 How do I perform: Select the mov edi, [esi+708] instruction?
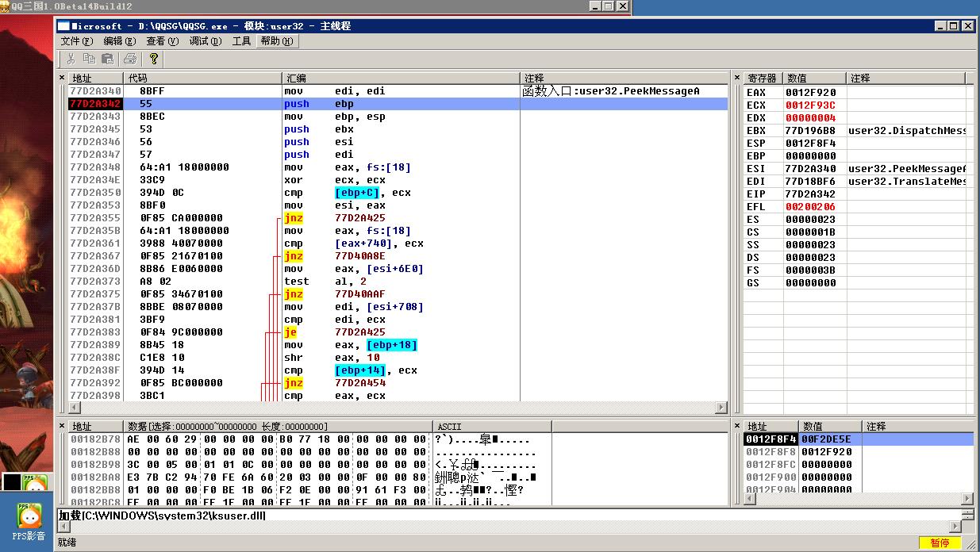click(353, 307)
